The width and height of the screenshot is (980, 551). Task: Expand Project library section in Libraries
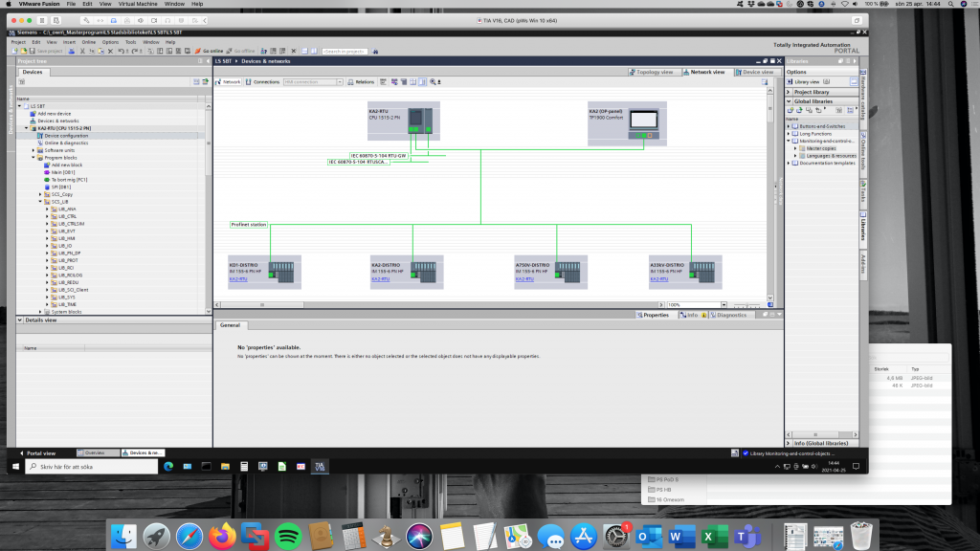[x=789, y=92]
